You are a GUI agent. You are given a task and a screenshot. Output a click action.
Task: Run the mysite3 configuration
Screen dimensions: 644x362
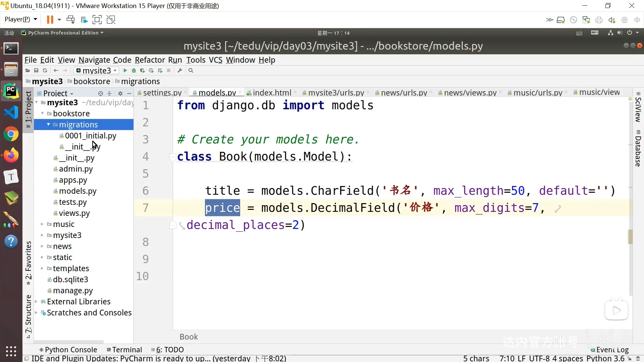[x=125, y=70]
